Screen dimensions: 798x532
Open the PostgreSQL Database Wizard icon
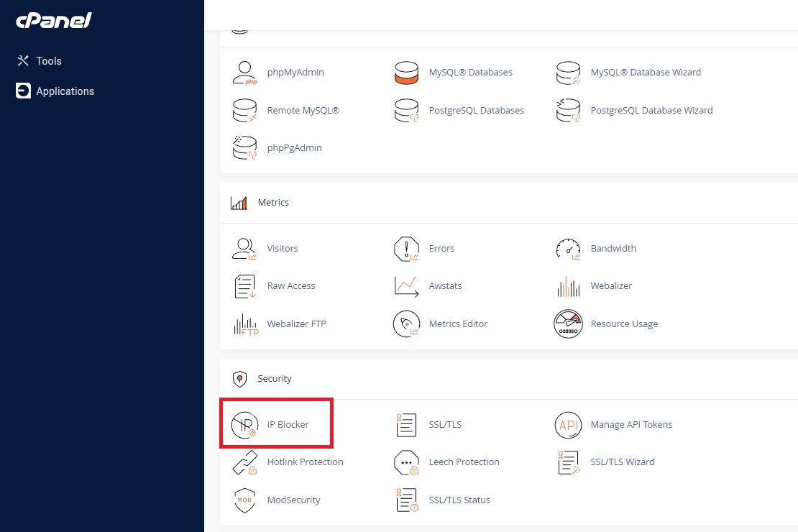click(568, 111)
